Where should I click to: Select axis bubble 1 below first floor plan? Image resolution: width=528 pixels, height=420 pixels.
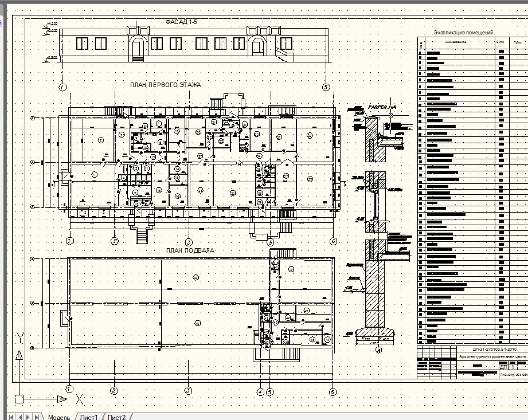pos(70,241)
